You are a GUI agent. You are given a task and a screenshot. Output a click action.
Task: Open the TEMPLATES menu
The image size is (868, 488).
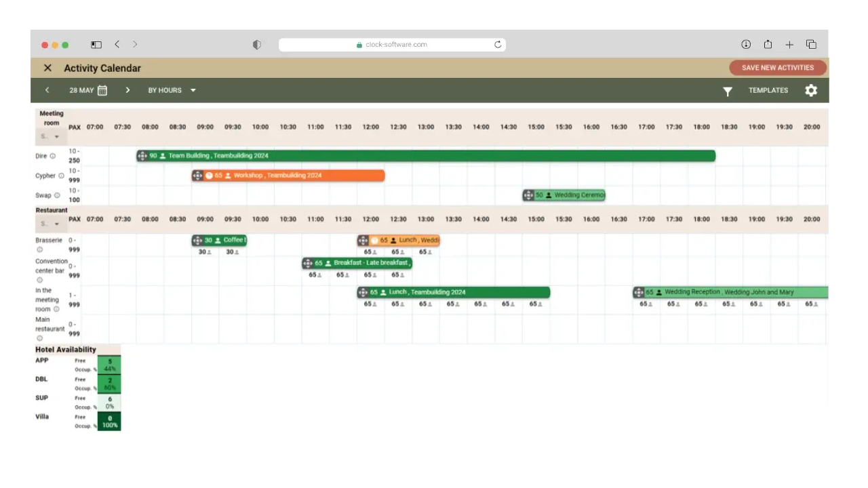(768, 90)
